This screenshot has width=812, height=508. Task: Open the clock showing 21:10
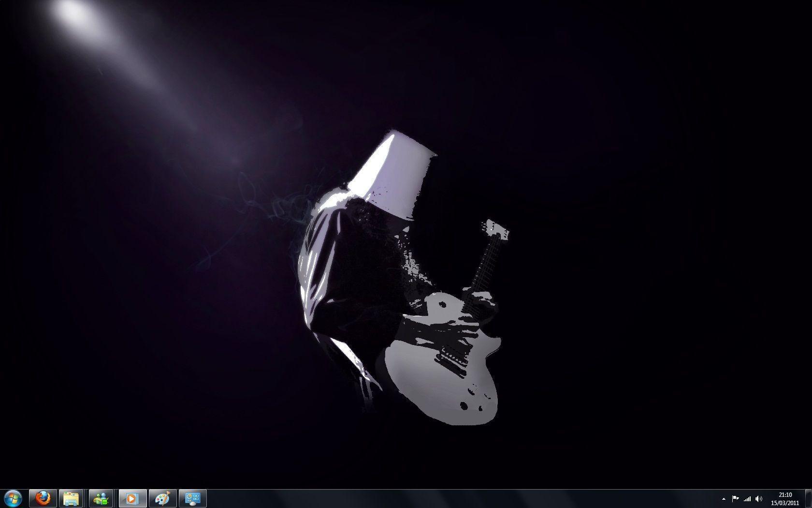tap(785, 499)
